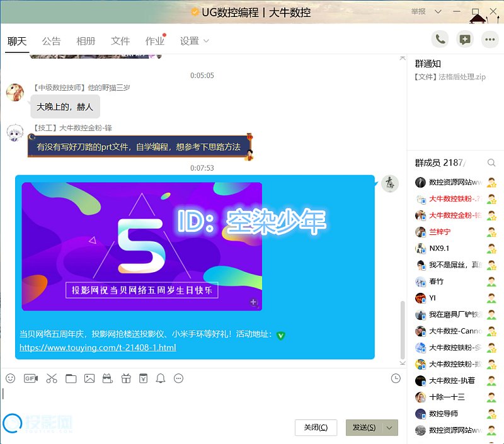Open the emoji picker in chat toolbar
Screen dimensions: 504x444
pos(10,379)
